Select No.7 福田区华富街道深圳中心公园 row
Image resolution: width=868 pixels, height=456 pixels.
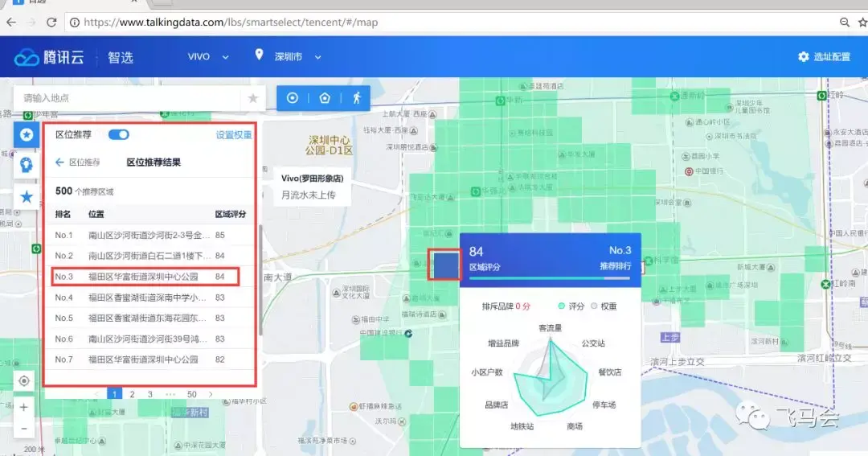149,359
